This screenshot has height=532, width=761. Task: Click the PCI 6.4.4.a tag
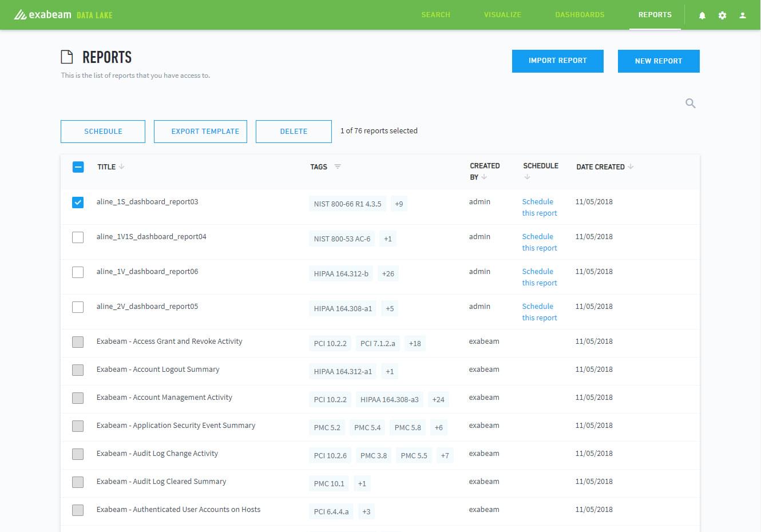click(x=331, y=511)
